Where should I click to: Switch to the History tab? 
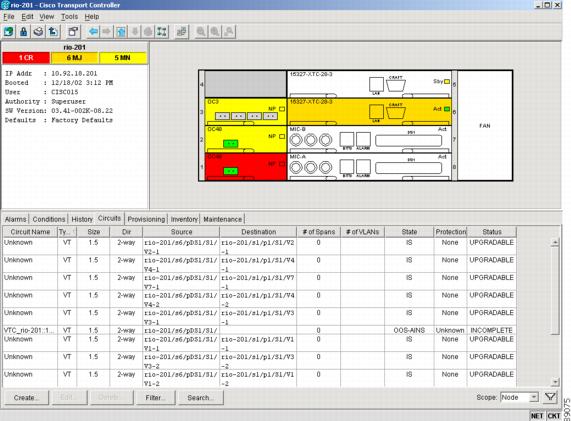pos(82,219)
